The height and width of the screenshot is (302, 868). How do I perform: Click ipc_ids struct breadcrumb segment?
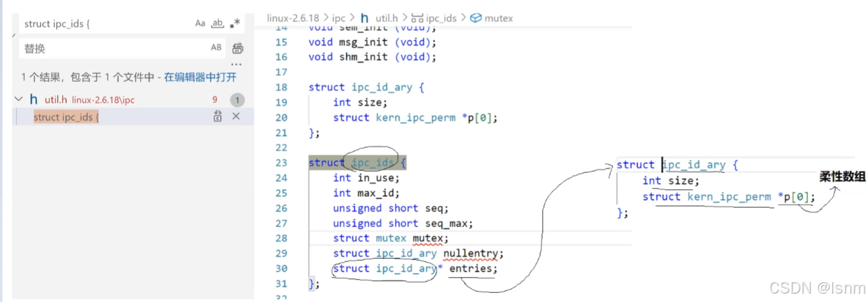441,18
